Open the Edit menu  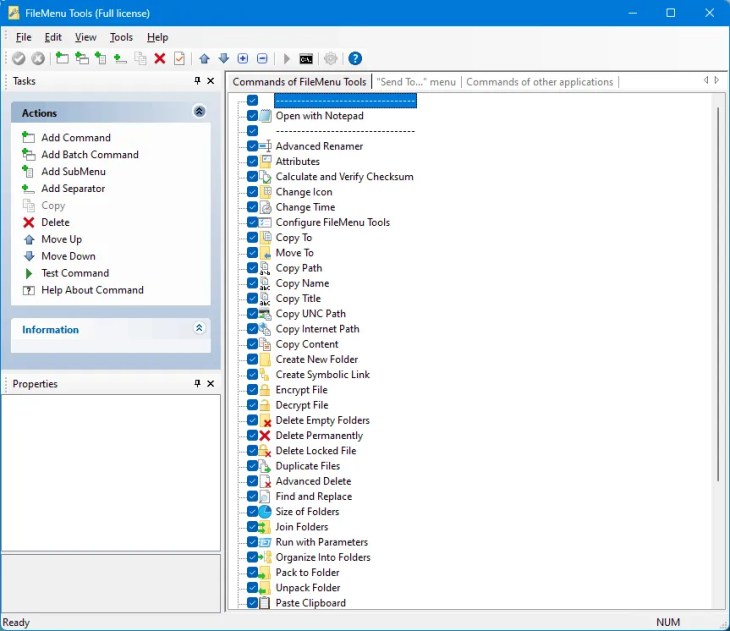coord(53,37)
